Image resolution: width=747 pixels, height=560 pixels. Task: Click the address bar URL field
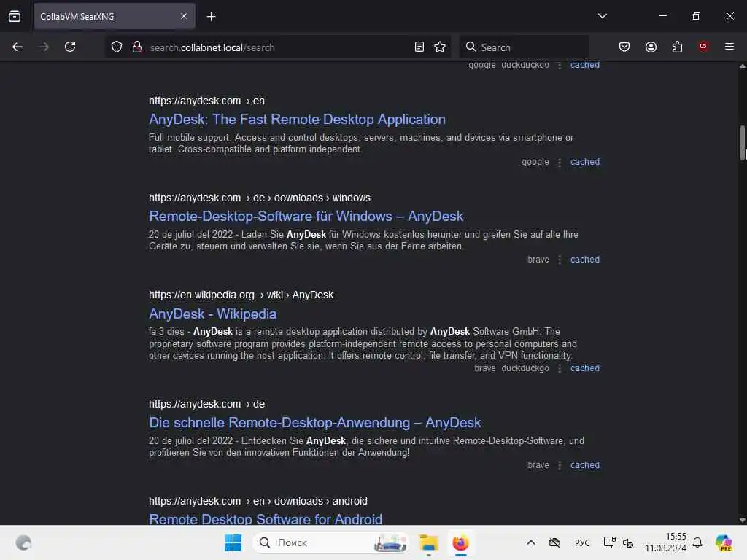click(x=278, y=47)
